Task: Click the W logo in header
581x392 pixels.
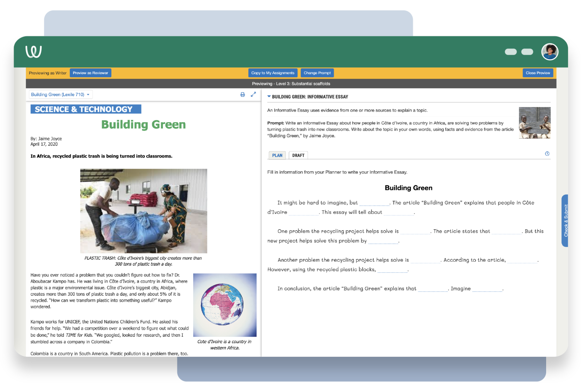Action: 33,52
